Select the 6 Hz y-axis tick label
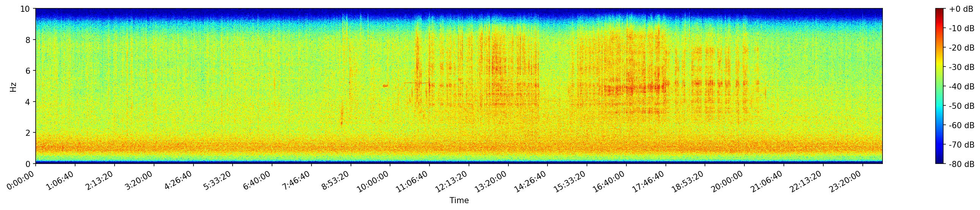The width and height of the screenshot is (980, 210). coord(28,70)
